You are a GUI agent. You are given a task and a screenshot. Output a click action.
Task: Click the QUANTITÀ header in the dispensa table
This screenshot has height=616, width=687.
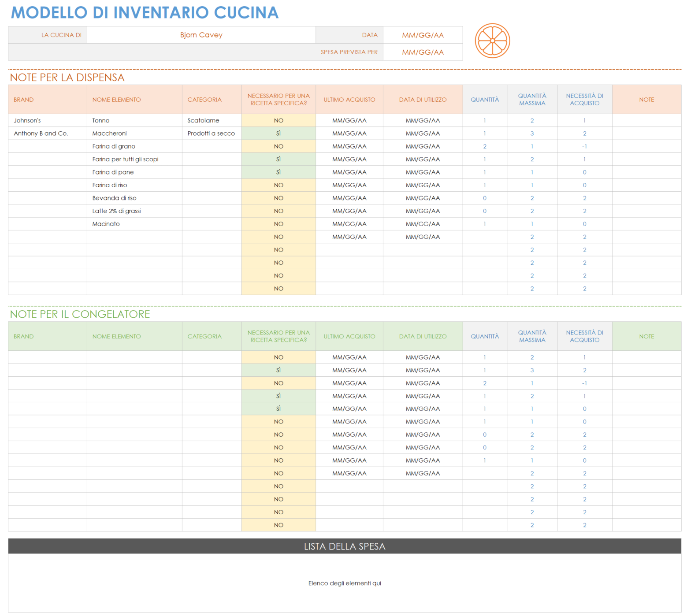[485, 100]
